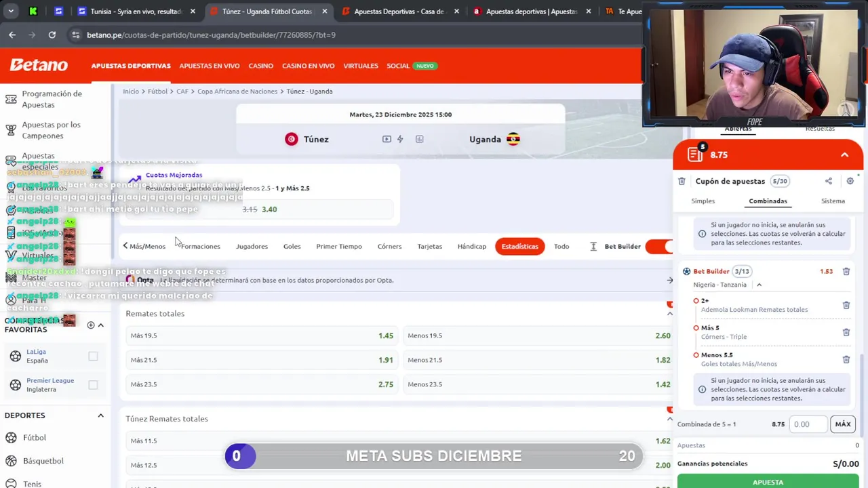Check the Premier League Inglaterra checkbox
Screen dimensions: 868x488
[x=93, y=385]
